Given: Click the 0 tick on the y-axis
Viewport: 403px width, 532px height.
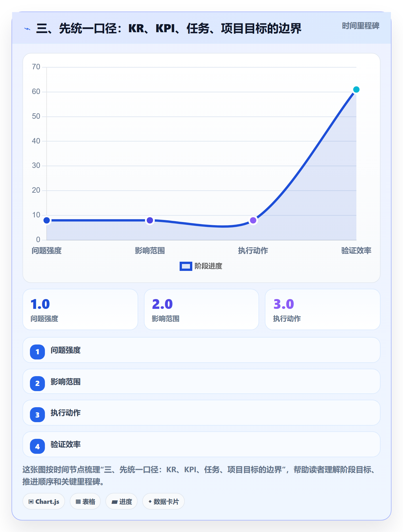Looking at the screenshot, I should point(38,240).
